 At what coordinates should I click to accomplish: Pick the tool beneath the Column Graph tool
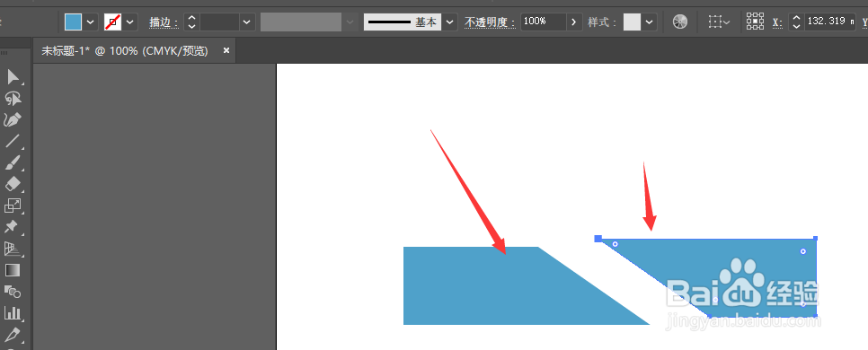(13, 335)
